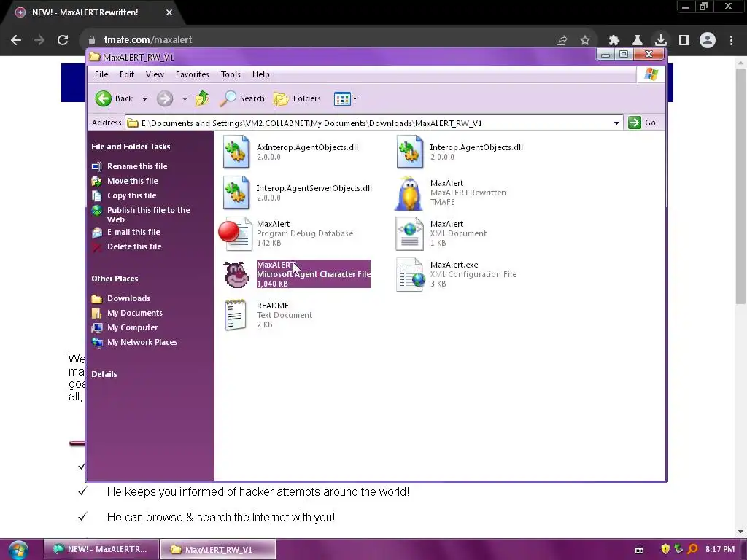Select AxInterop.AgentObjects.dll file icon
This screenshot has width=747, height=560.
click(236, 152)
